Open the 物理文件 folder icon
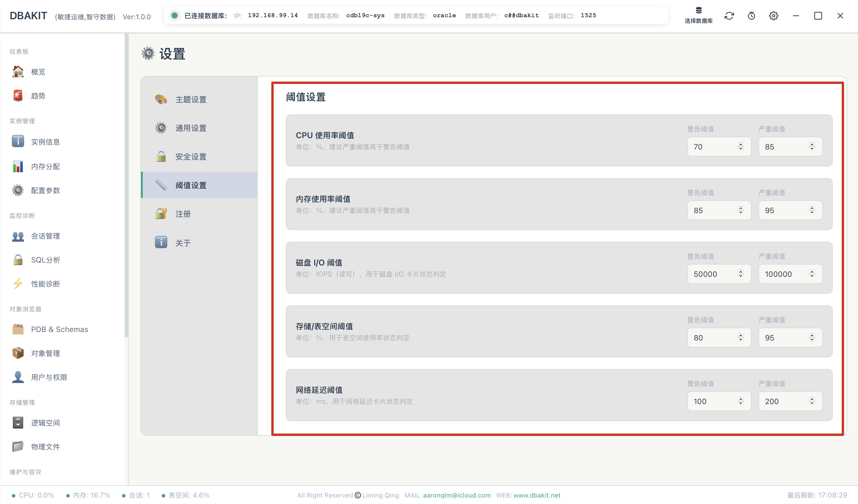Viewport: 858px width, 504px height. [18, 446]
